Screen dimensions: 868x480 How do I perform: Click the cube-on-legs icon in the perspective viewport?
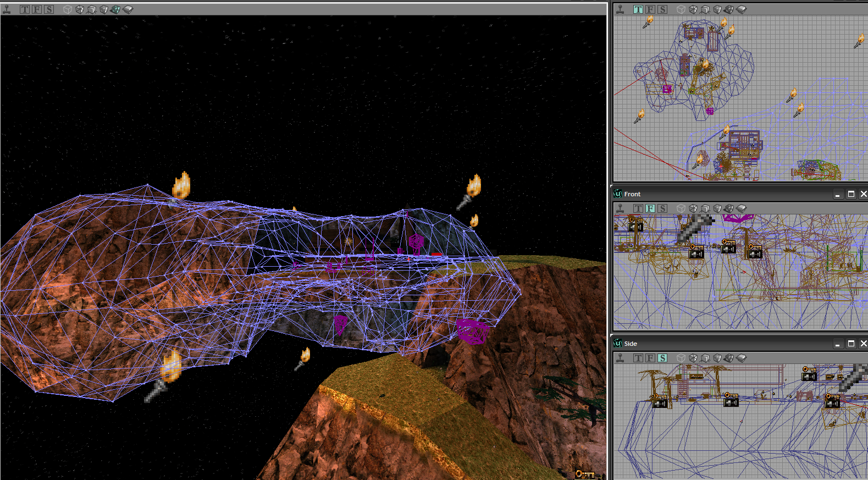tap(92, 9)
